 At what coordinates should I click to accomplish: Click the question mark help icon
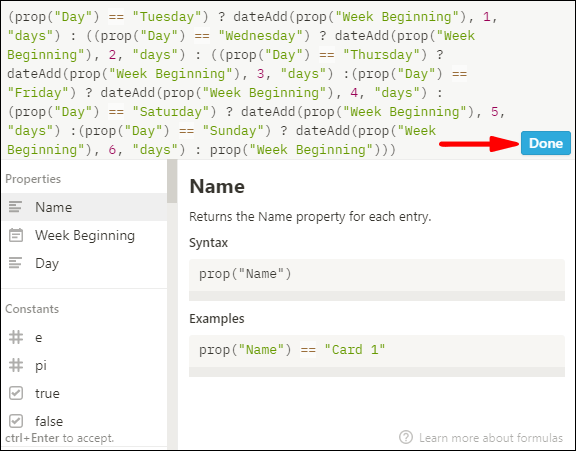[406, 437]
